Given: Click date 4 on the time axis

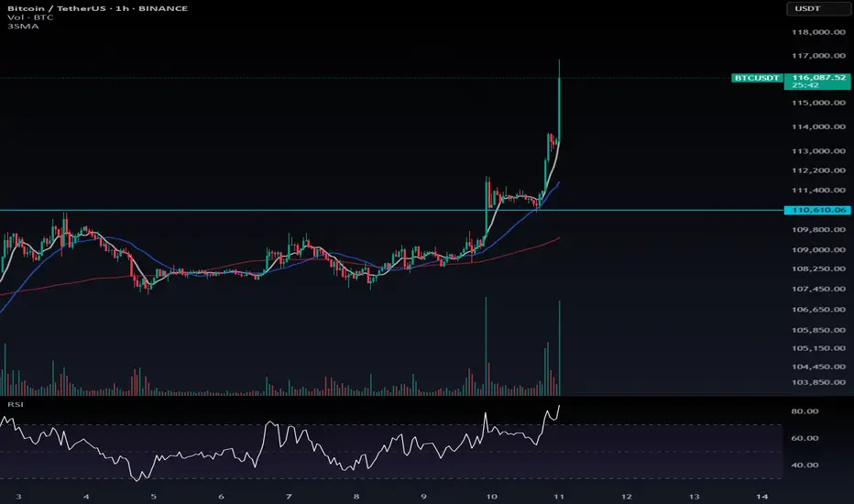Looking at the screenshot, I should click(86, 497).
